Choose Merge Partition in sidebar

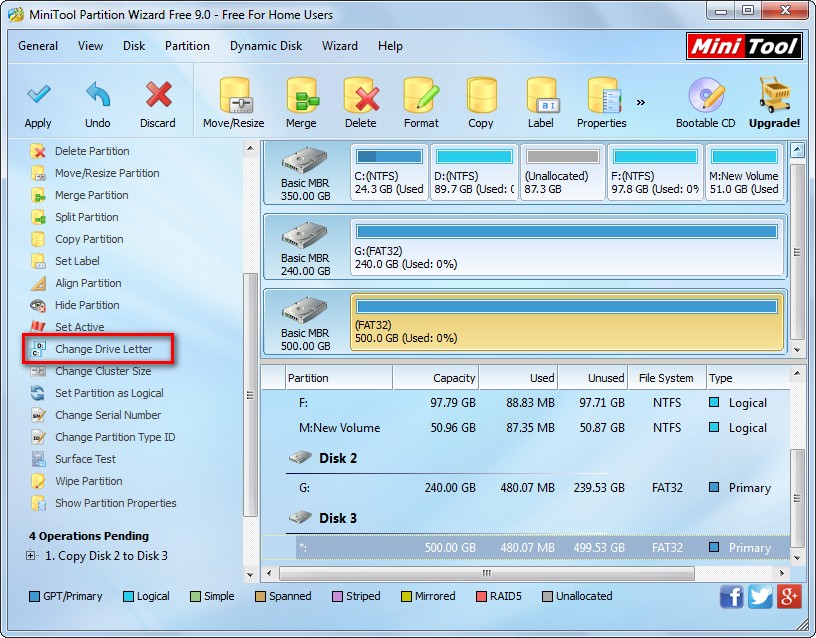point(92,195)
